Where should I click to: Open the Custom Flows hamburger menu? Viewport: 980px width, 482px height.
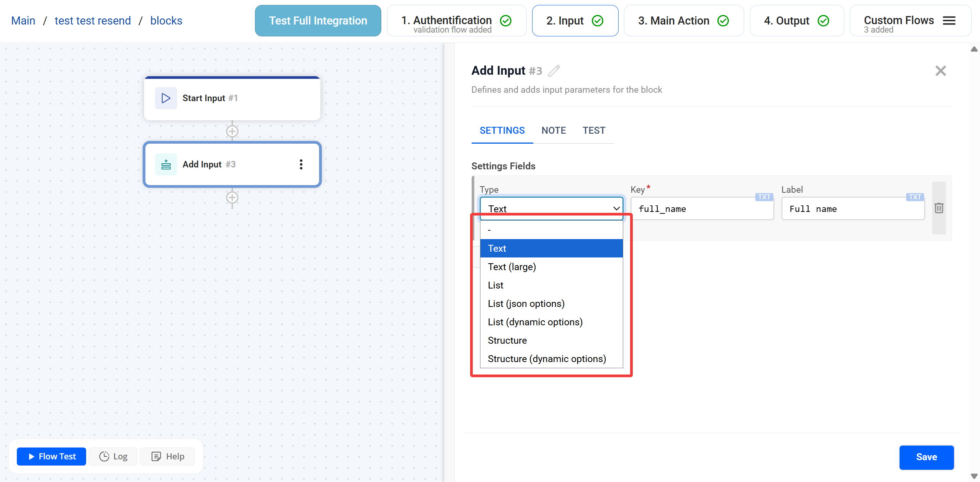949,21
